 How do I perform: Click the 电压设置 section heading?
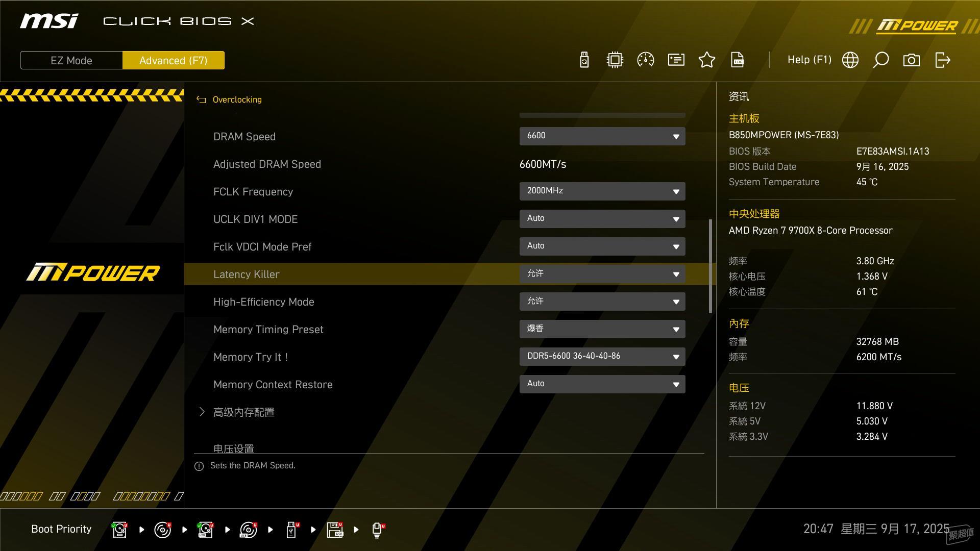point(234,448)
